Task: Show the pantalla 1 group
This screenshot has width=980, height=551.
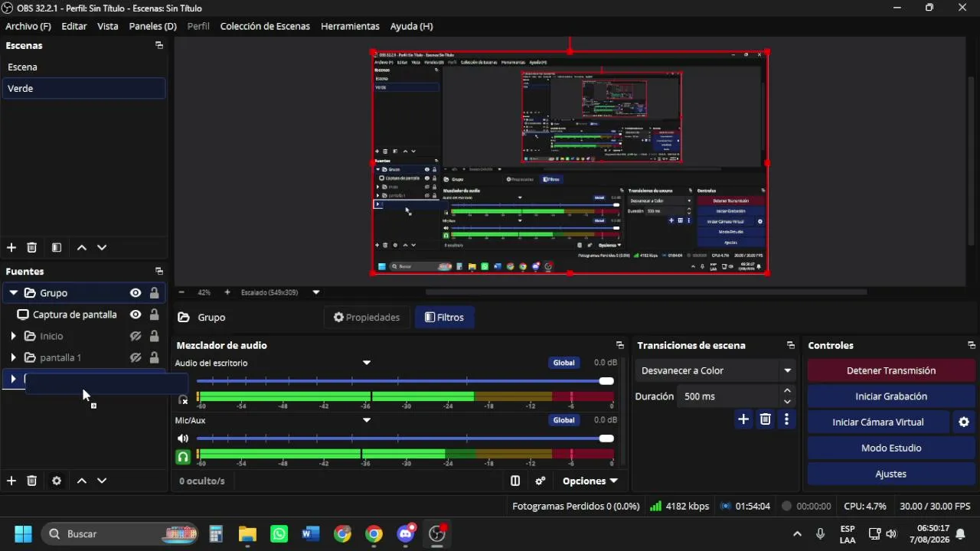Action: [x=136, y=357]
